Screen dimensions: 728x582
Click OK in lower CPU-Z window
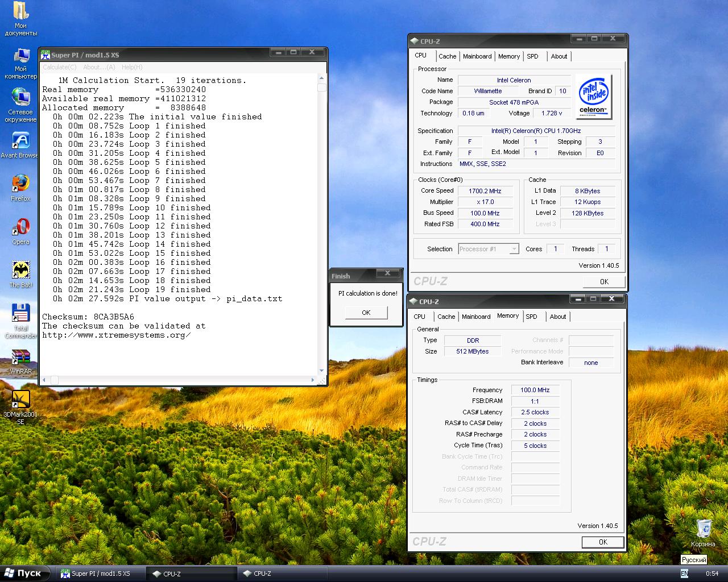pos(603,542)
